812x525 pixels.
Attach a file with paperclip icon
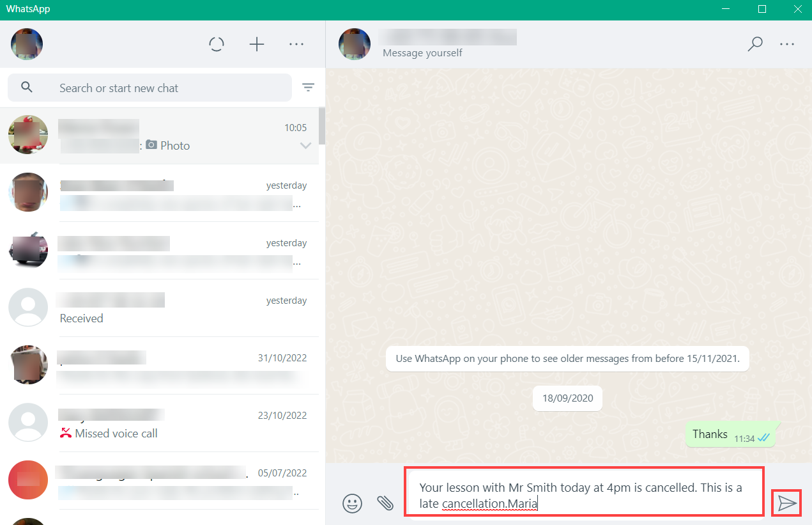pos(385,503)
